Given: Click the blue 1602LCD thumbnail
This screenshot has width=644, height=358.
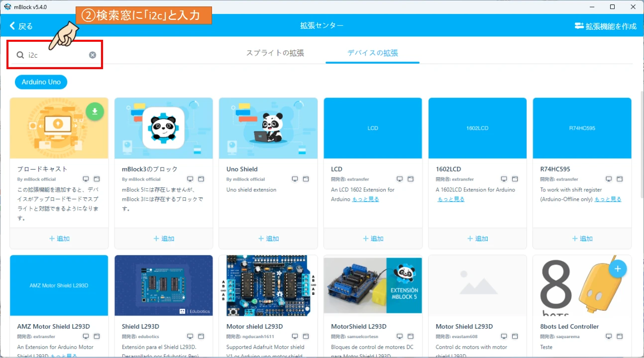Looking at the screenshot, I should [477, 128].
